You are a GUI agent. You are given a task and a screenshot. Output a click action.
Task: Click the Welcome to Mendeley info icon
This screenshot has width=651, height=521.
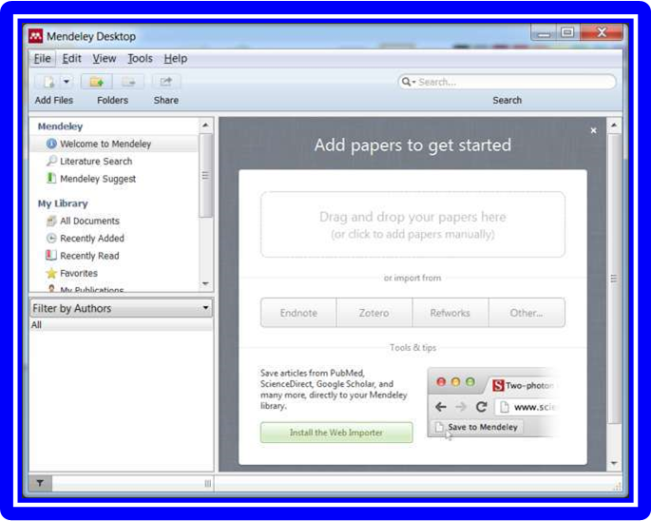click(51, 144)
